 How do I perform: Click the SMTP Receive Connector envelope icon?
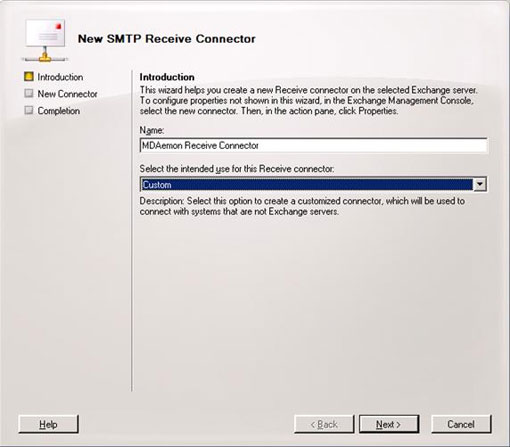click(45, 40)
